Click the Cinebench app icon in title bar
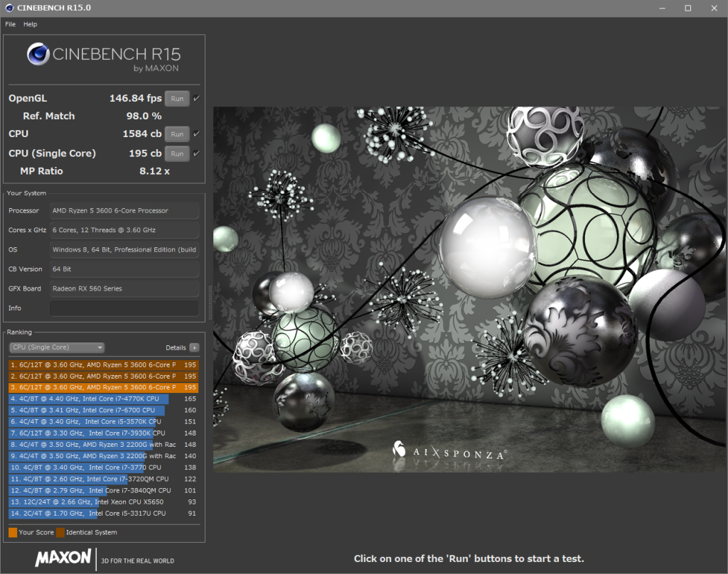This screenshot has width=728, height=574. (9, 8)
